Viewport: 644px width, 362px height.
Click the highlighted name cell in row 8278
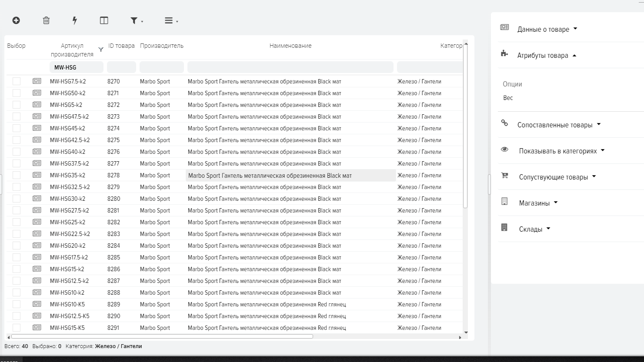[x=291, y=176]
